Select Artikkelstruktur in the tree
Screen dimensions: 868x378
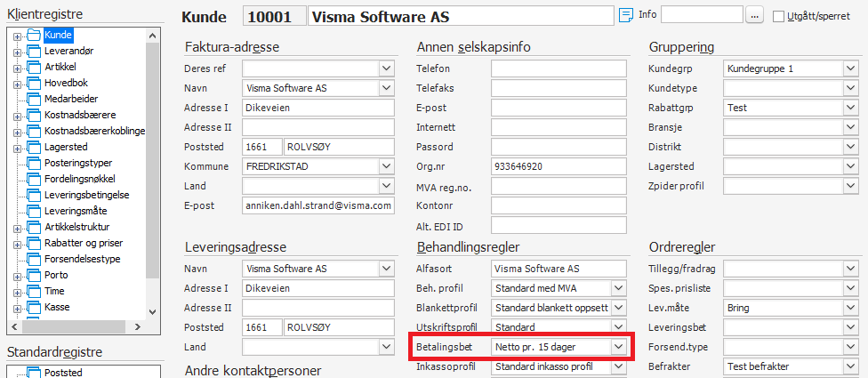tap(77, 228)
